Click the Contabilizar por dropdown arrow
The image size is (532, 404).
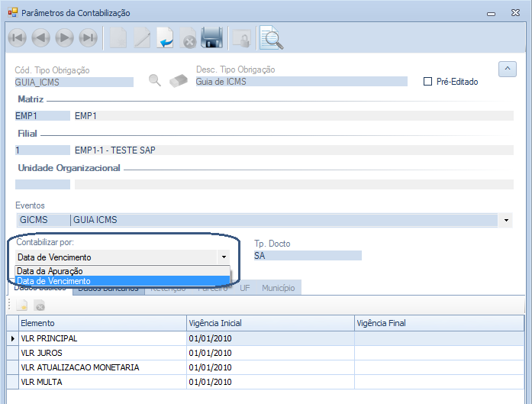tap(224, 258)
